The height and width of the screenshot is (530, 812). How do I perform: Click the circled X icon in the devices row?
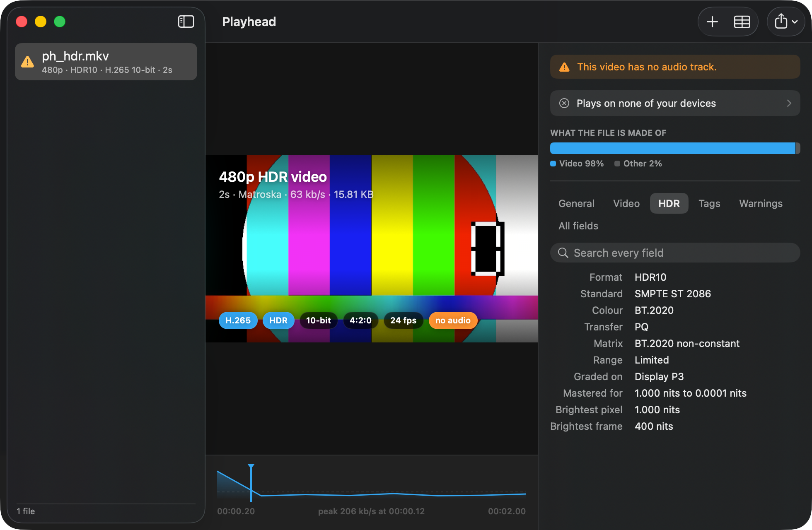click(x=564, y=103)
